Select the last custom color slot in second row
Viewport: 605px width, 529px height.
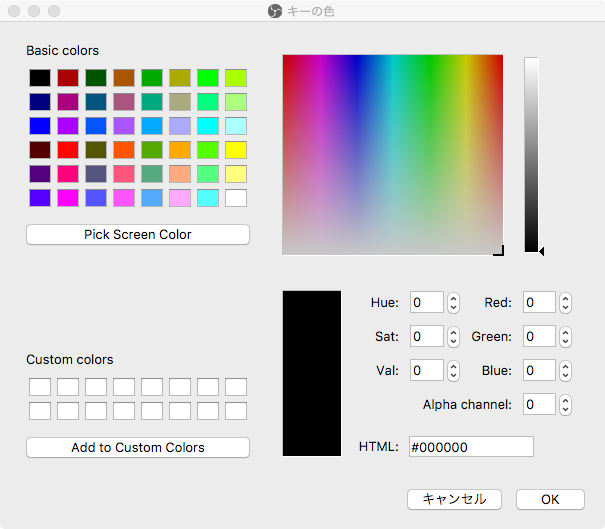pyautogui.click(x=236, y=411)
